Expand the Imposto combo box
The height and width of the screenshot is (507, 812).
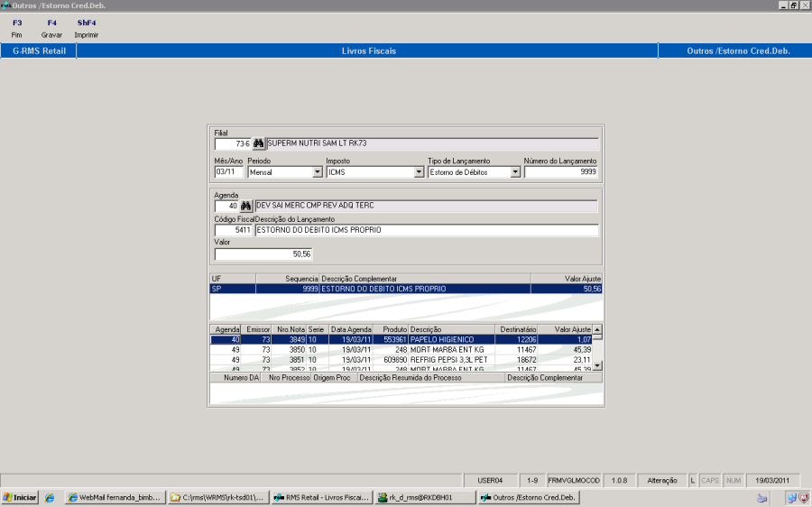click(x=418, y=171)
